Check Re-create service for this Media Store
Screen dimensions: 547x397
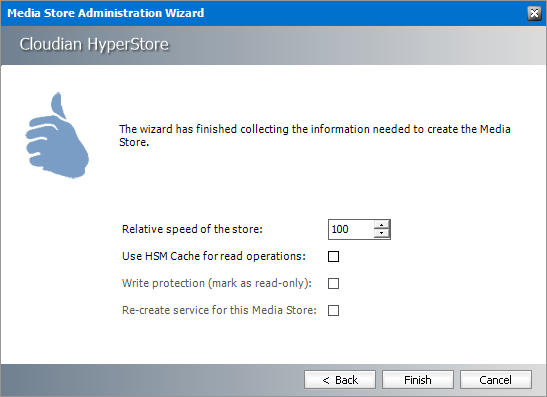pos(334,310)
